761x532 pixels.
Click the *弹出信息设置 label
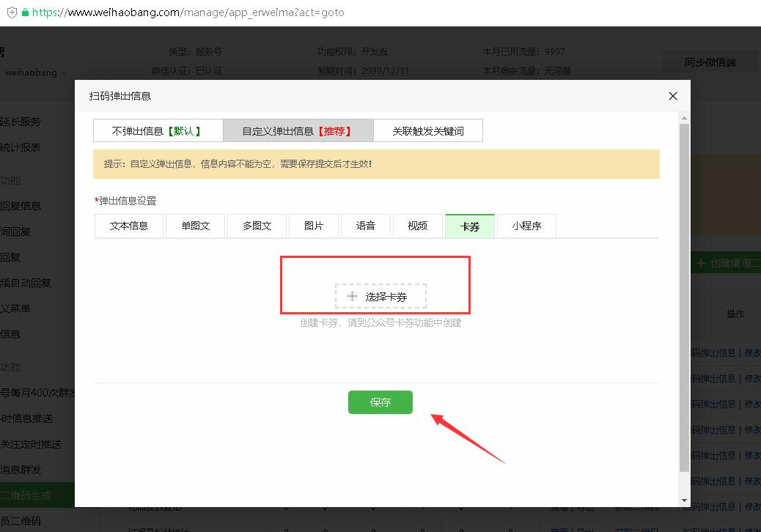point(125,201)
